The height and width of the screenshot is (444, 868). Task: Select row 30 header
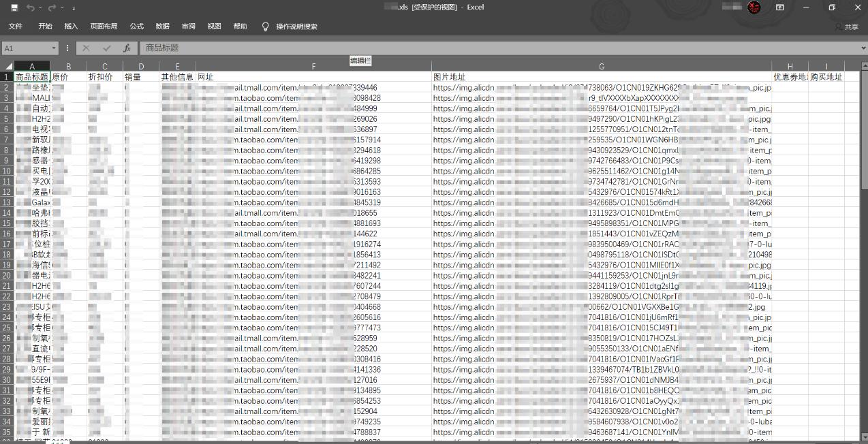7,380
